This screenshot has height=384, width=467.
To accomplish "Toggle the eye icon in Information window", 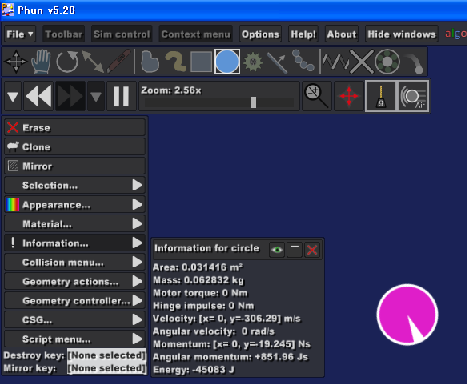I will pyautogui.click(x=277, y=250).
